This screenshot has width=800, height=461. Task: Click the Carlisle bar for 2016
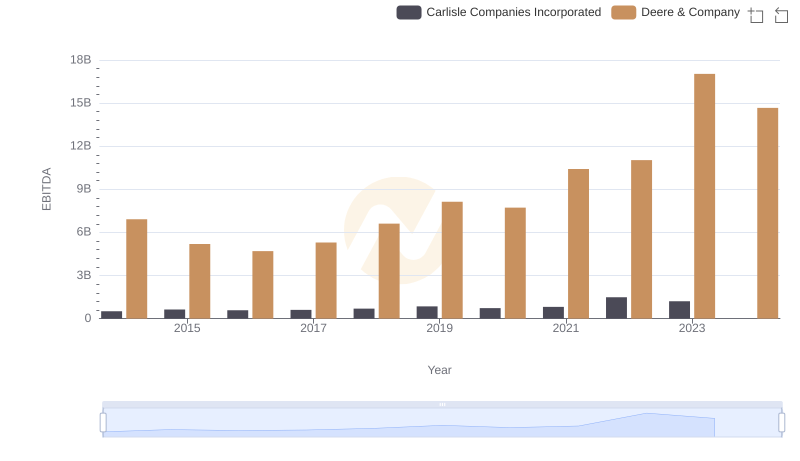pos(238,315)
